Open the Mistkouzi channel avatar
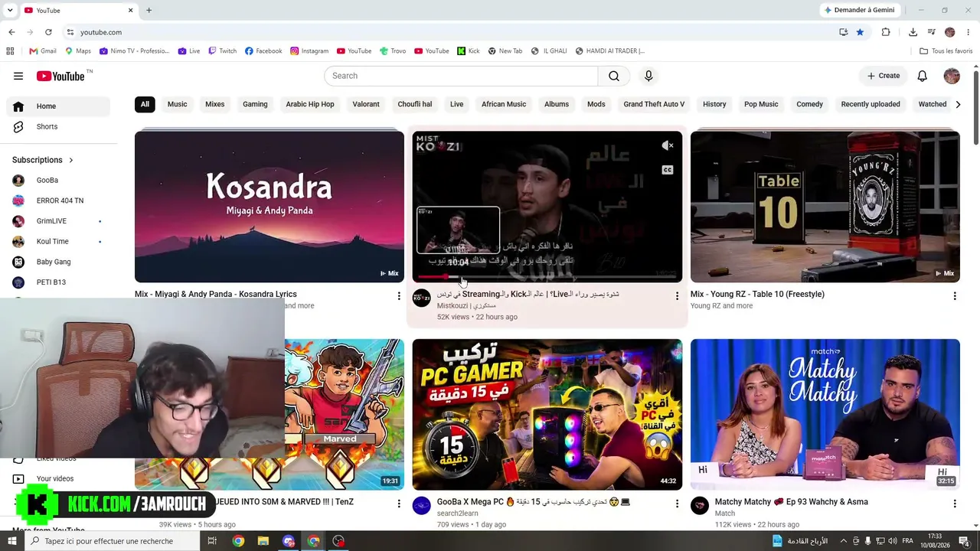This screenshot has width=980, height=551. pos(422,298)
